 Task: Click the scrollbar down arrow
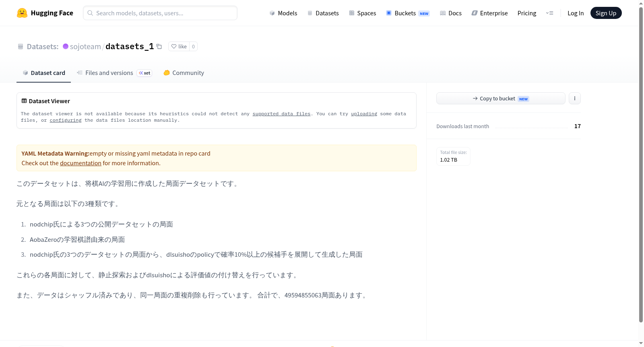[x=641, y=343]
